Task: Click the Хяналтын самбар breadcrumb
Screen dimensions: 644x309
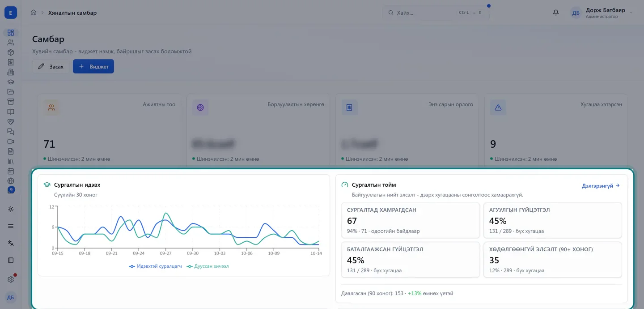Action: point(72,13)
